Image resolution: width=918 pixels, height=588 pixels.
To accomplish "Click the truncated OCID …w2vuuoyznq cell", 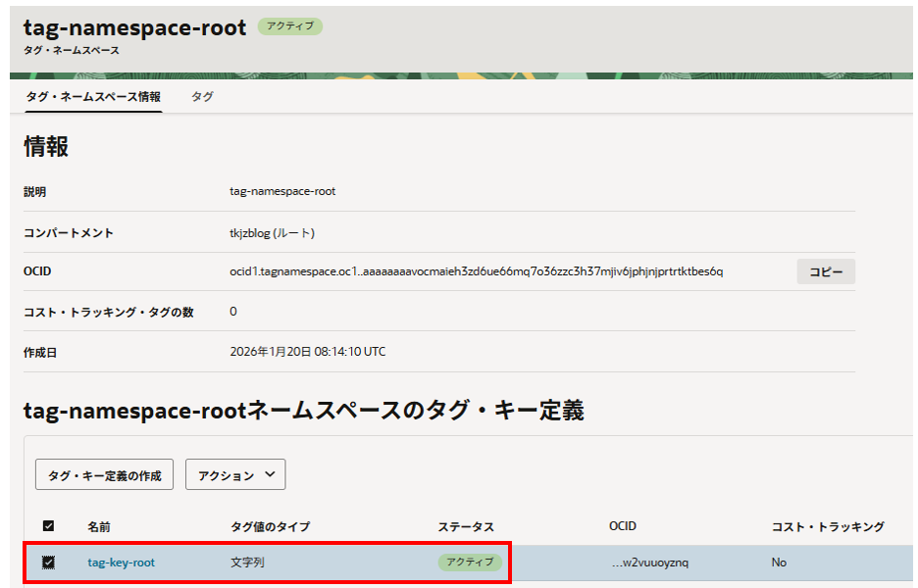I will tap(649, 563).
